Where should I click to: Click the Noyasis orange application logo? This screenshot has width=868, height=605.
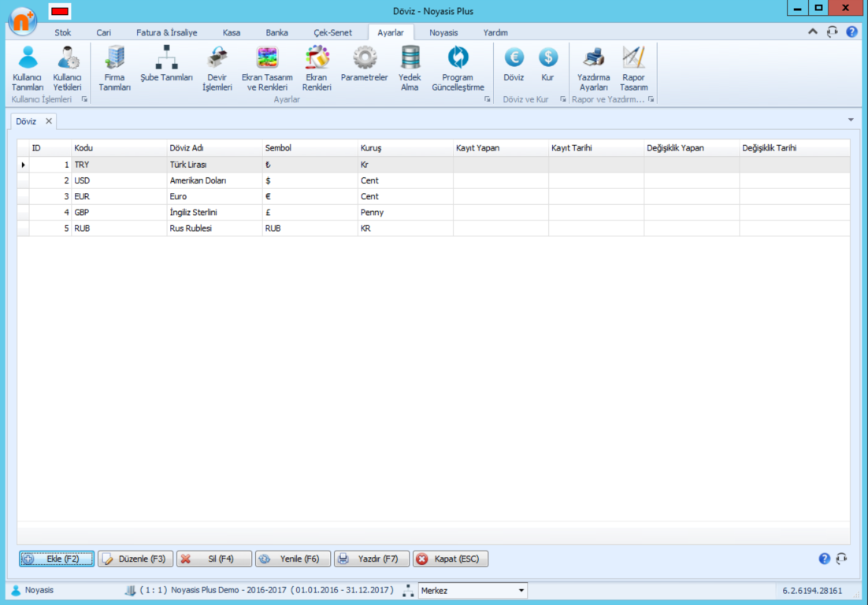22,21
